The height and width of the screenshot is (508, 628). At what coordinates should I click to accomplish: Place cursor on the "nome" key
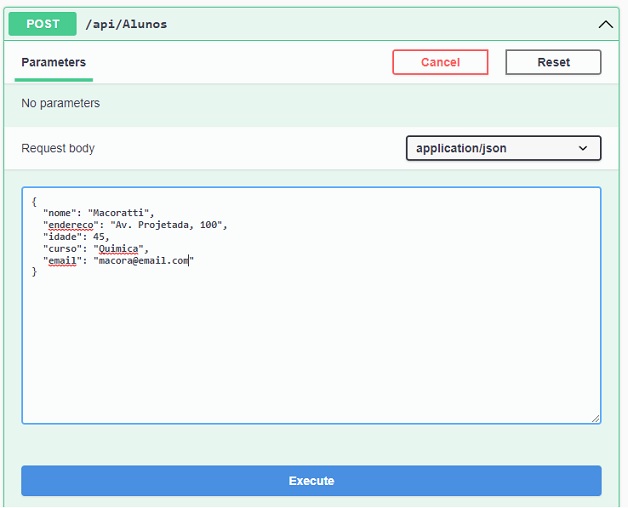coord(59,213)
